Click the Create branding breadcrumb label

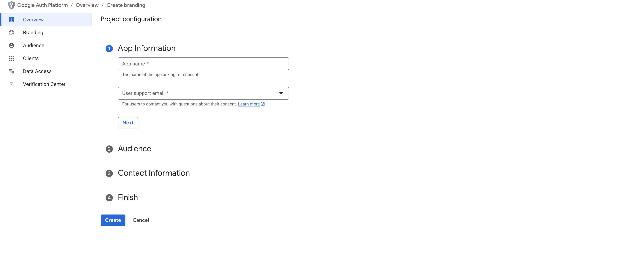pos(126,5)
